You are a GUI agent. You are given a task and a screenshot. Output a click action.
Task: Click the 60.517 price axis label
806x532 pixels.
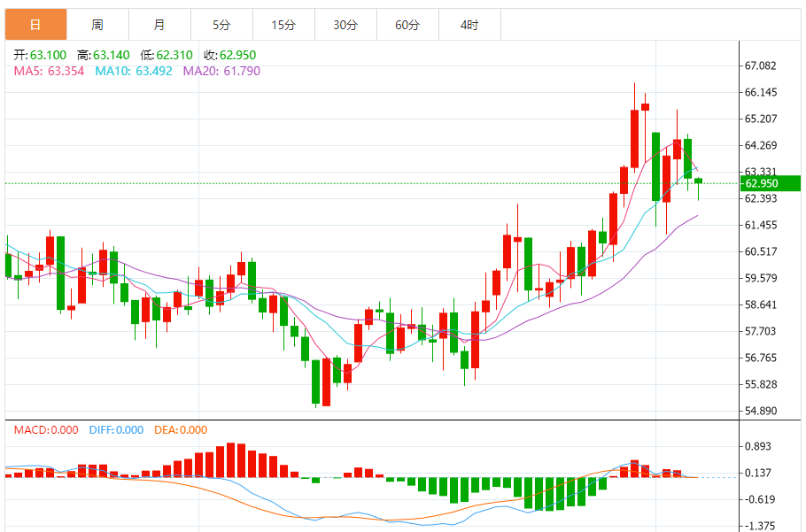pos(761,251)
